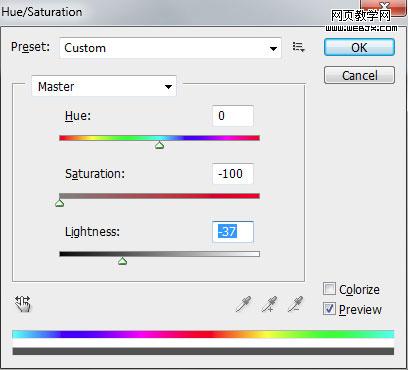Click the Hue: label text
The width and height of the screenshot is (408, 370).
(78, 116)
